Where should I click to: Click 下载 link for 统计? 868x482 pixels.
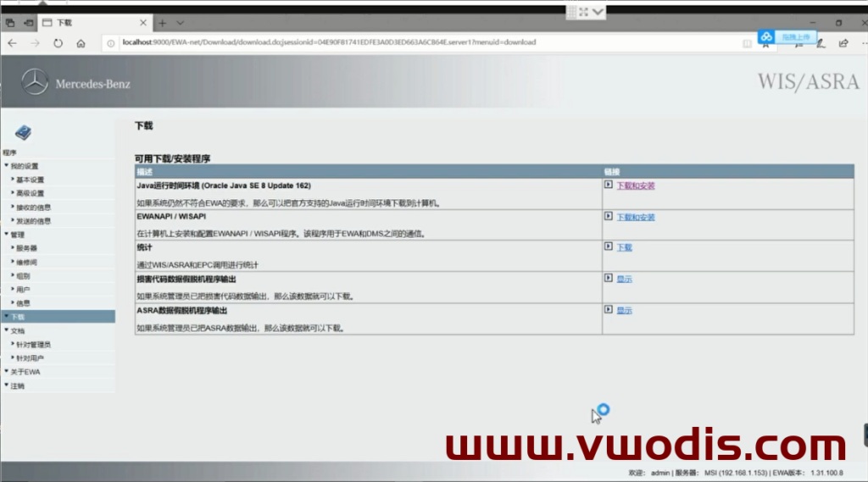(x=625, y=247)
